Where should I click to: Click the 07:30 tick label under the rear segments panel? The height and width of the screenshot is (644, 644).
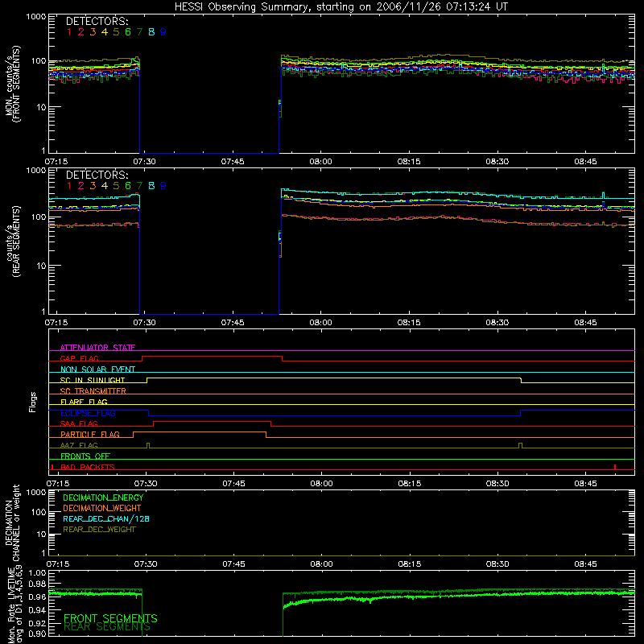pos(144,323)
